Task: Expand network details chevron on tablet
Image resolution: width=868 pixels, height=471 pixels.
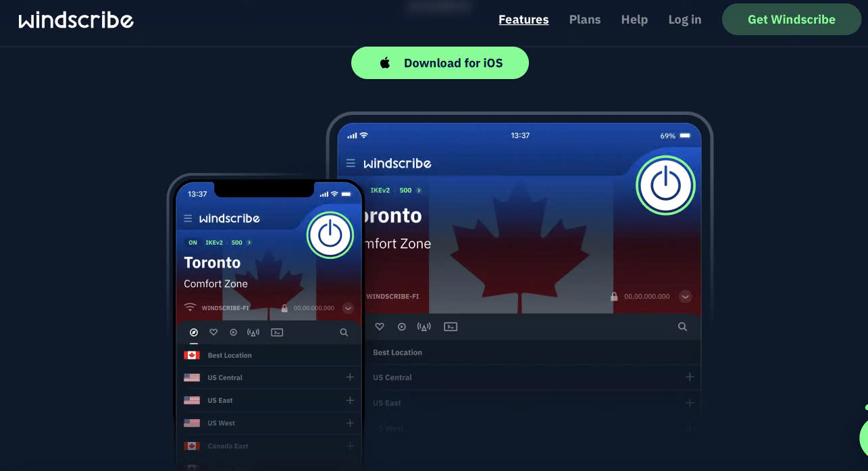Action: point(685,297)
